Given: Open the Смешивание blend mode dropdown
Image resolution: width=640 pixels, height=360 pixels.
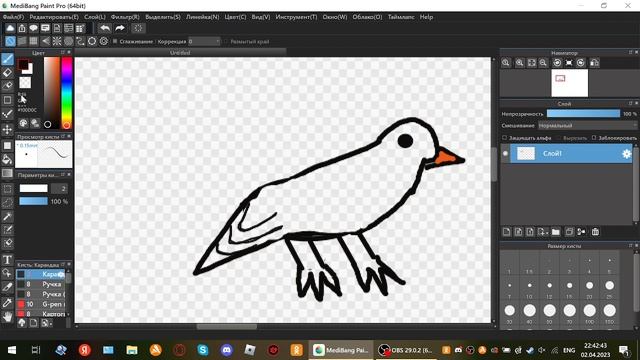Looking at the screenshot, I should (x=587, y=126).
